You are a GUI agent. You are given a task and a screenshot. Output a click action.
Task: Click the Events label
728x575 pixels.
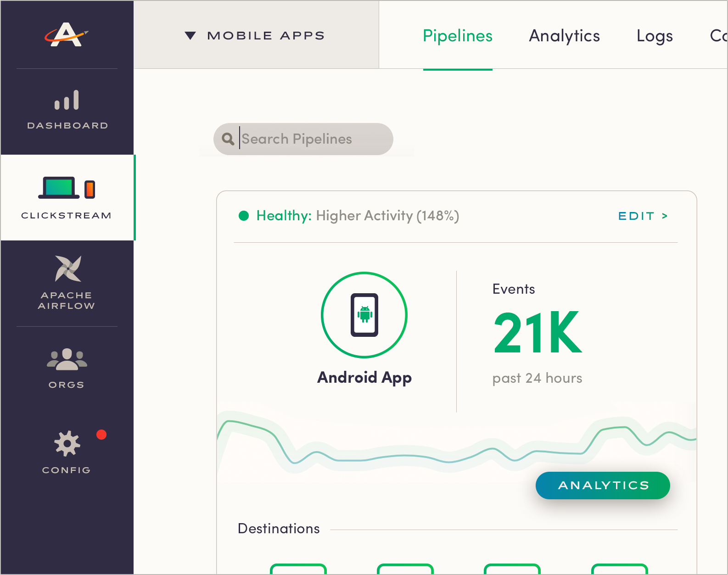coord(514,289)
